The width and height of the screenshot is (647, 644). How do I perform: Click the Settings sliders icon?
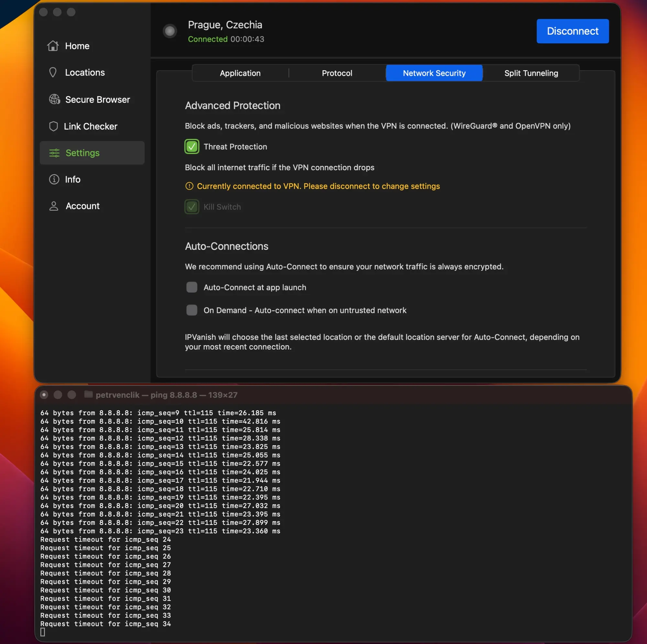pyautogui.click(x=54, y=153)
